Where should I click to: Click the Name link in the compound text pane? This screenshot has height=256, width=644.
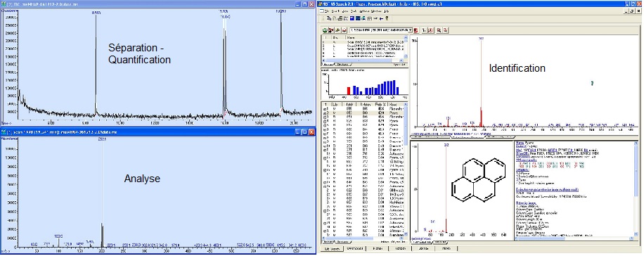click(520, 143)
